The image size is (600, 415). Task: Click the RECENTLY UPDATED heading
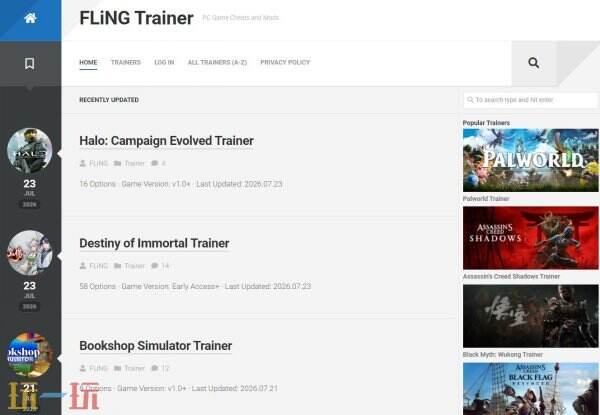tap(109, 100)
